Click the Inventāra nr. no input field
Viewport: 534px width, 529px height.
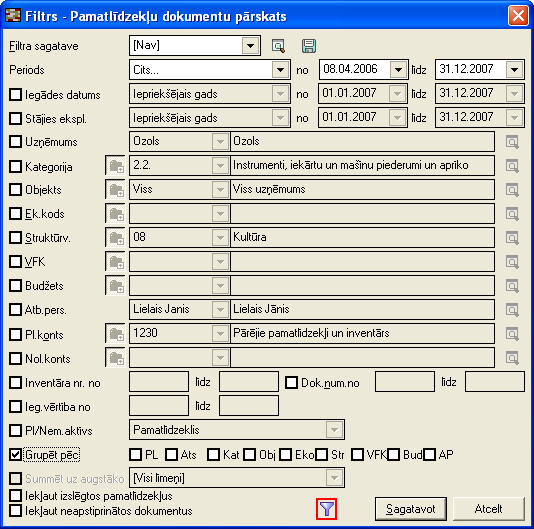[x=159, y=382]
